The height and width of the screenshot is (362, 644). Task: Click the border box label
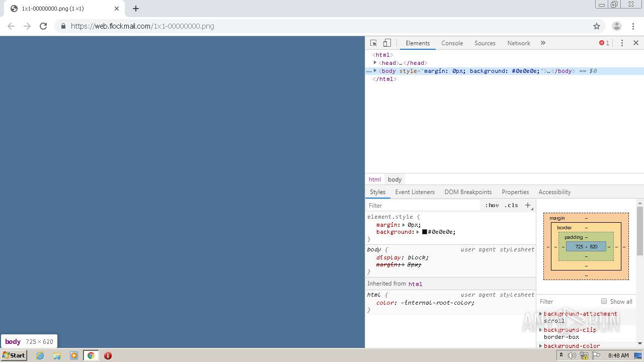pyautogui.click(x=565, y=228)
